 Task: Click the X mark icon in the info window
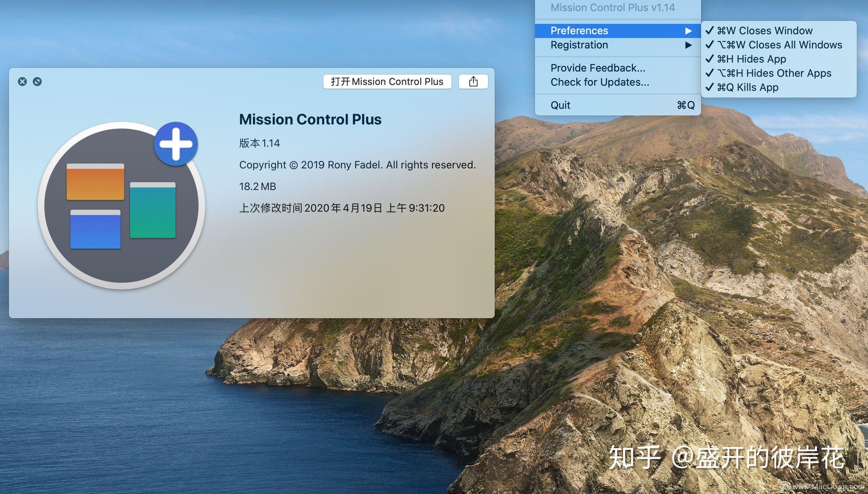(x=22, y=81)
